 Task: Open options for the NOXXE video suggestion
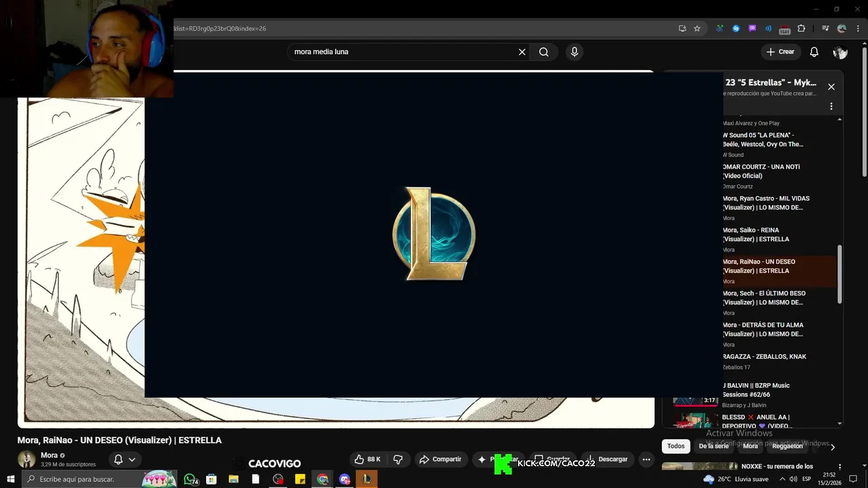coord(840,466)
